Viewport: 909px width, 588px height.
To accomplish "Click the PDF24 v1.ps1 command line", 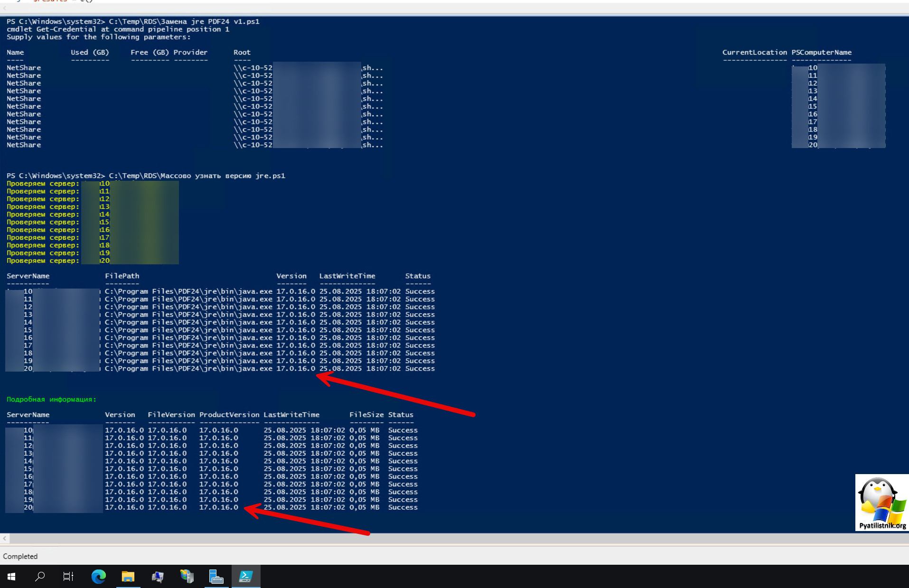I will click(x=133, y=21).
